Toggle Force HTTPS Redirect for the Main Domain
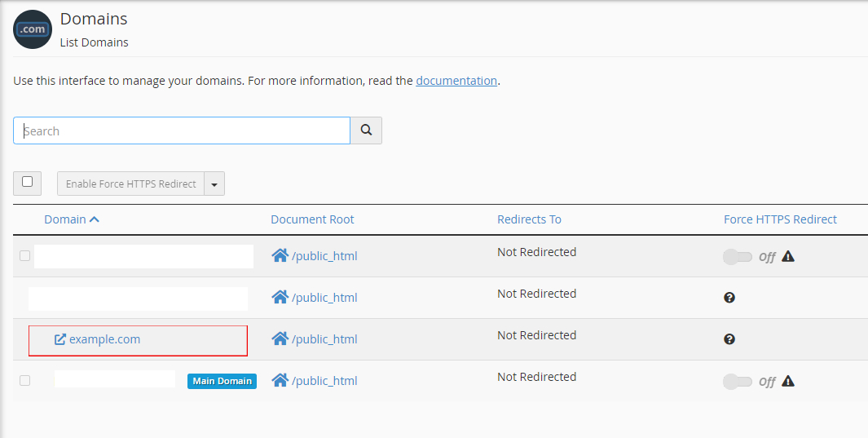The image size is (868, 438). coord(738,382)
